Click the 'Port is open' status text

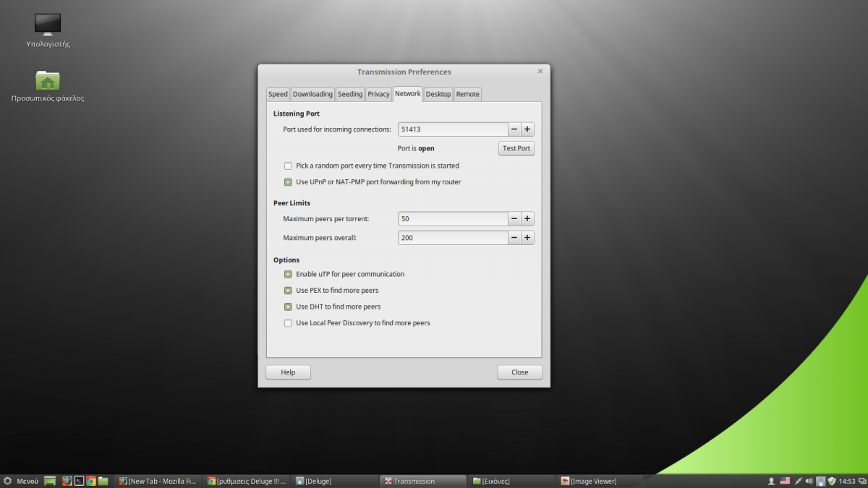coord(416,148)
